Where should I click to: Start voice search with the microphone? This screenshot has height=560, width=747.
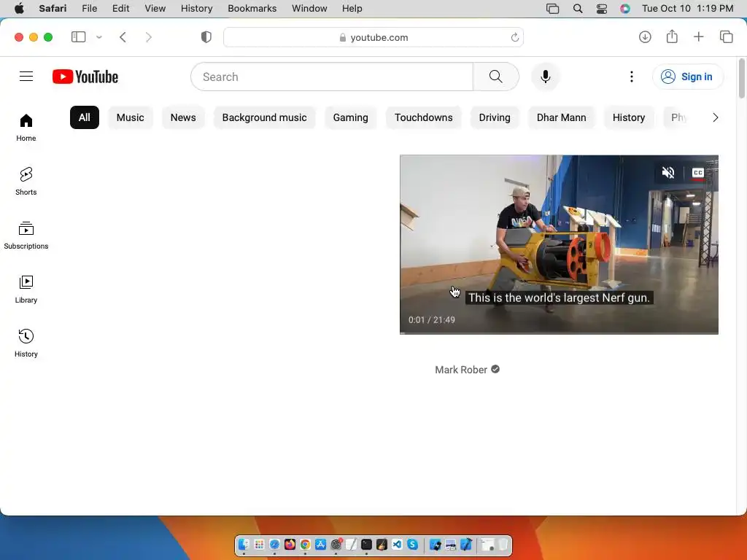(x=546, y=77)
